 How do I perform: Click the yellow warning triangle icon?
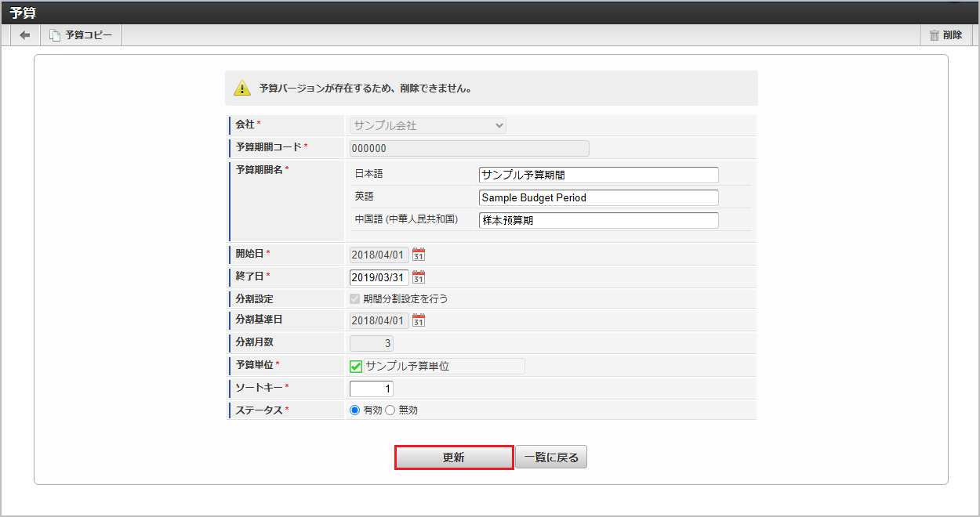tap(242, 89)
